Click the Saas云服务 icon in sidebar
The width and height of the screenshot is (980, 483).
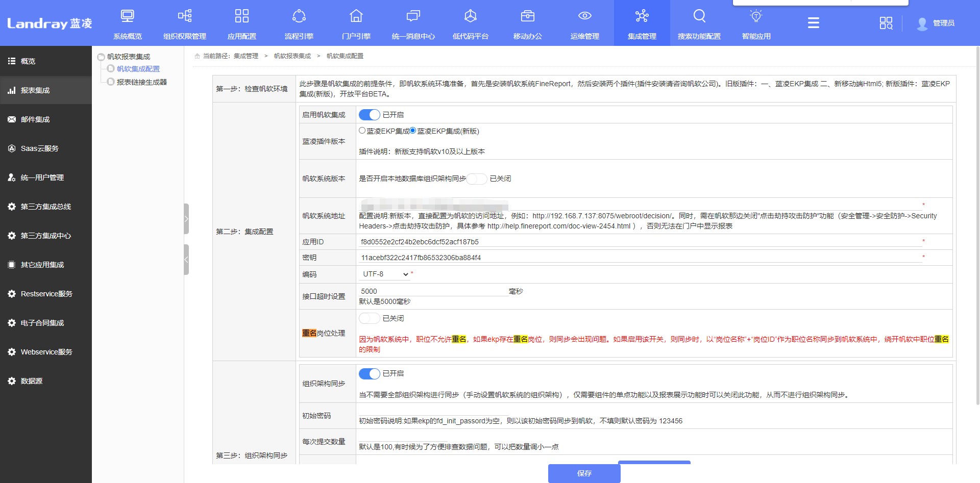[x=12, y=148]
